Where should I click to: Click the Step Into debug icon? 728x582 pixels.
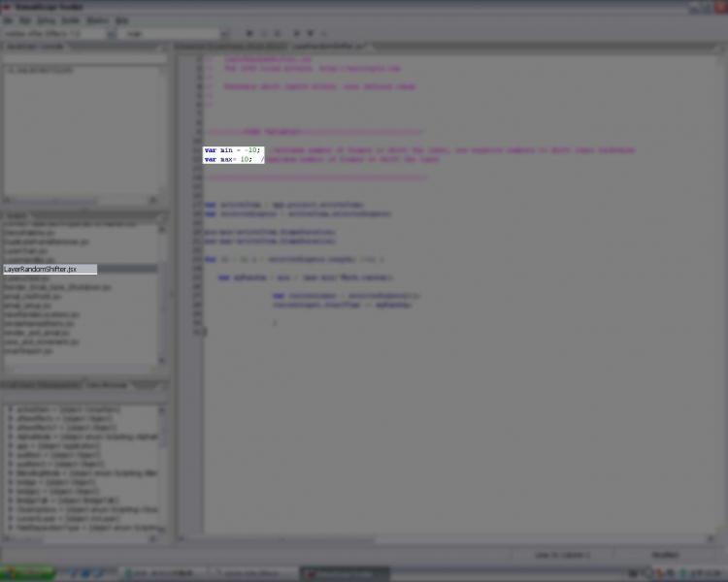[311, 33]
